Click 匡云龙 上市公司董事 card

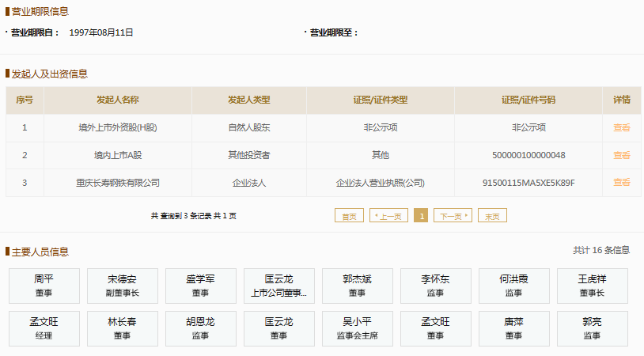[x=278, y=286]
